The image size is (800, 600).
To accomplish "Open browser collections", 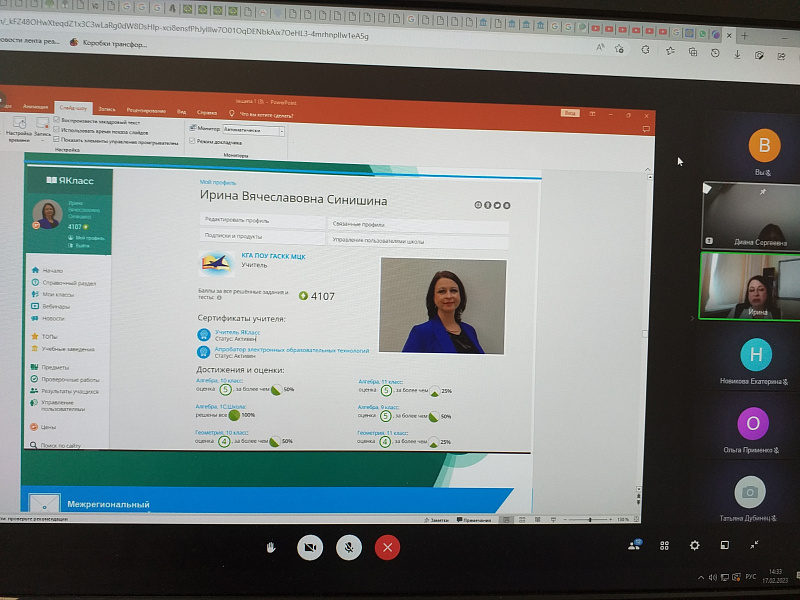I will [693, 52].
